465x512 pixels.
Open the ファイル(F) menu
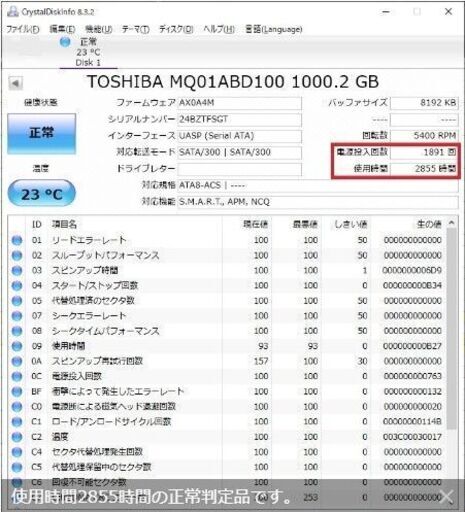point(23,30)
